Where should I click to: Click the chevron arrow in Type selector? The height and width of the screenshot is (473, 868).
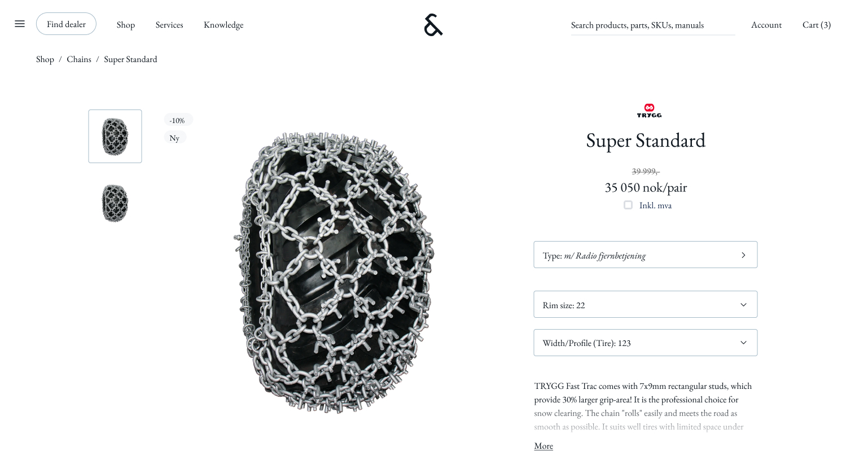pos(743,255)
